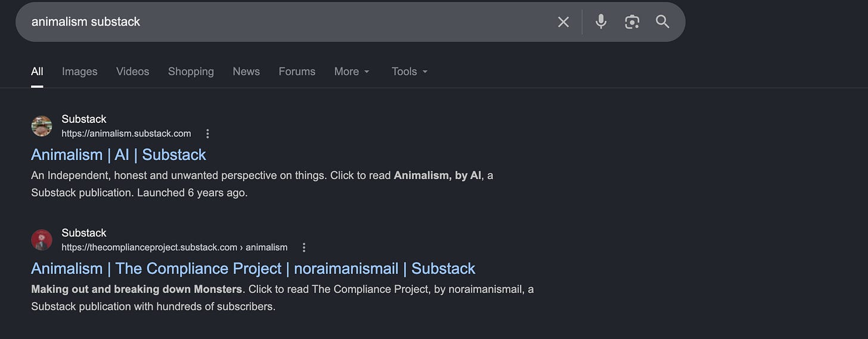The image size is (868, 339).
Task: Open options for animalism.substack.com result
Action: (x=207, y=134)
